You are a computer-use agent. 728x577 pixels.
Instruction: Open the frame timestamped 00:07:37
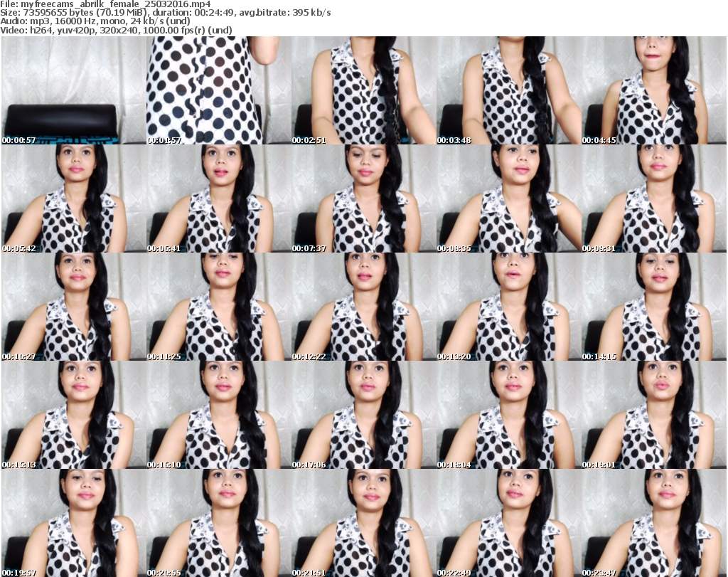click(363, 199)
